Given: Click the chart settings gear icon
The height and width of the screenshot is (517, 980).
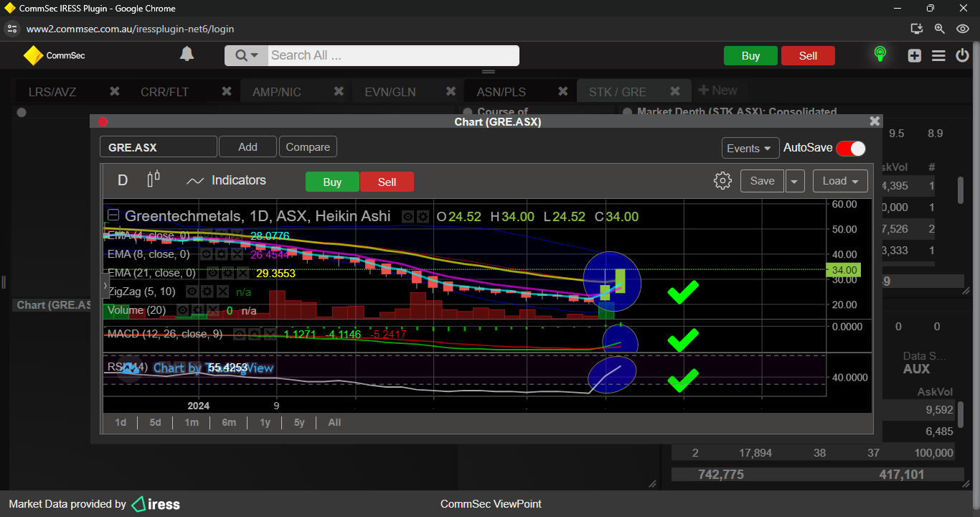Looking at the screenshot, I should pyautogui.click(x=722, y=181).
